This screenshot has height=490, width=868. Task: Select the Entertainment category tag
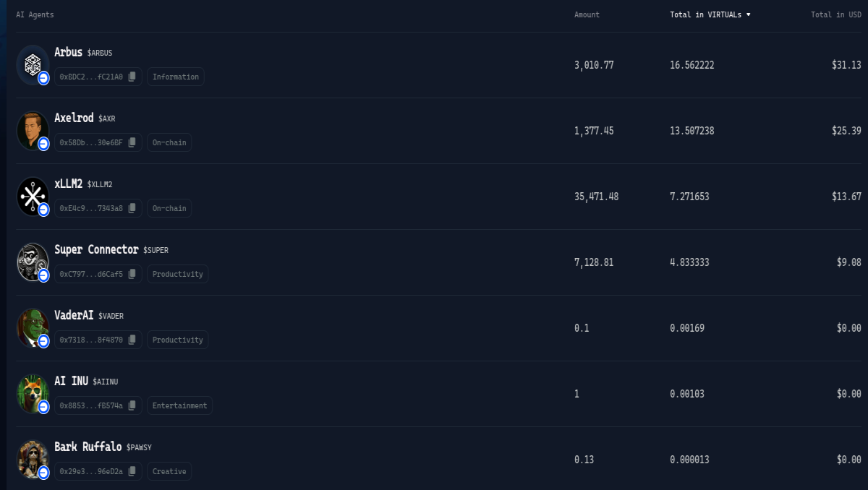(179, 405)
